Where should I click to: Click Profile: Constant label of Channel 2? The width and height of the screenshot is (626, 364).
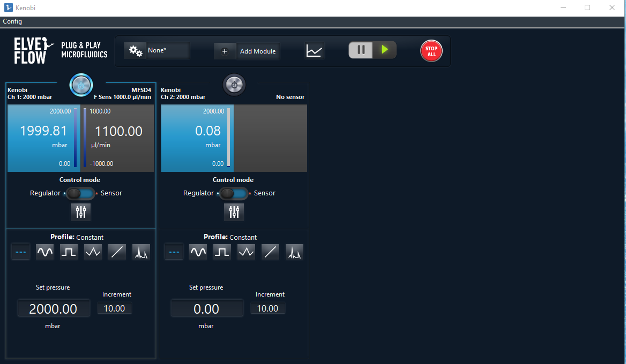pos(230,237)
